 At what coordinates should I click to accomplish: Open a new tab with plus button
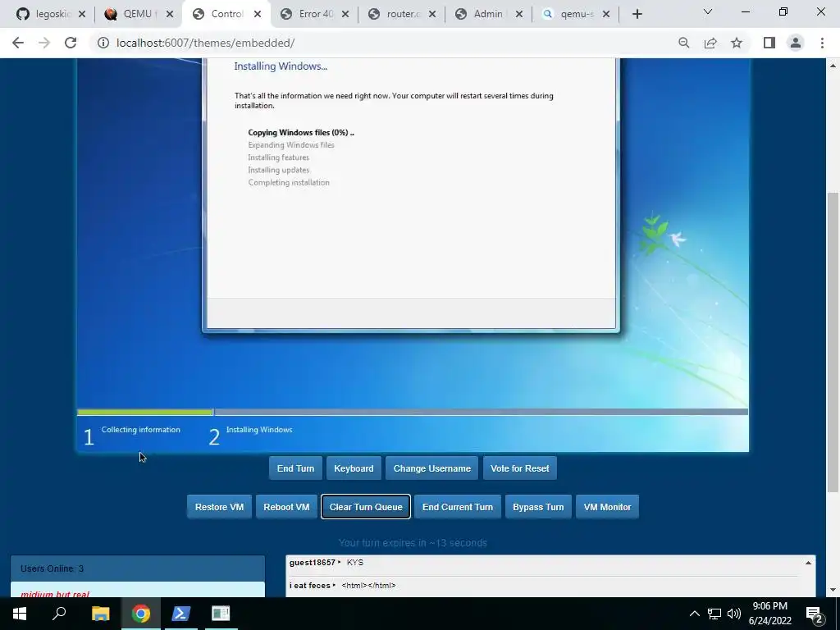[x=637, y=15]
